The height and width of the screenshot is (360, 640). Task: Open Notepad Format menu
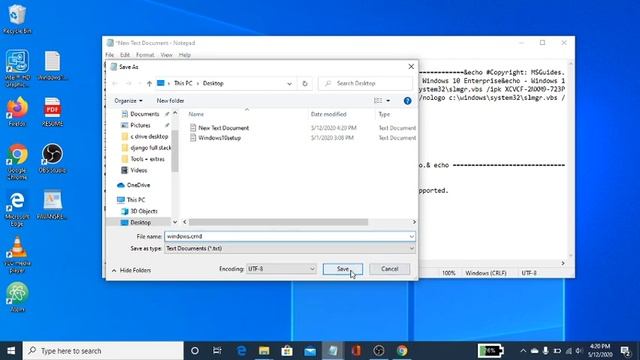[145, 55]
